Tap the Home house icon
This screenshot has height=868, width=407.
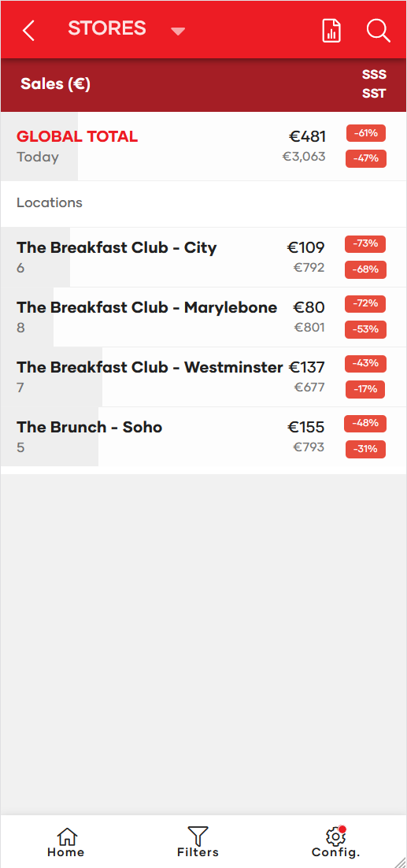[x=66, y=836]
